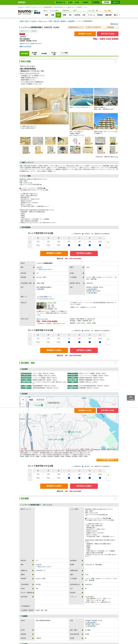Image resolution: width=138 pixels, height=644 pixels.
Task: Click the こちら link under the photo gallery
Action: (x=117, y=157)
